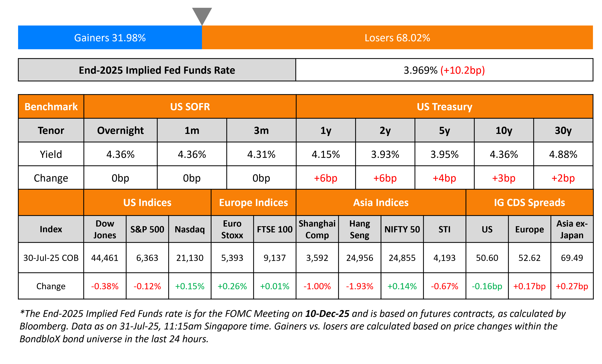Click the Benchmark header cell
The image size is (602, 364).
point(51,107)
